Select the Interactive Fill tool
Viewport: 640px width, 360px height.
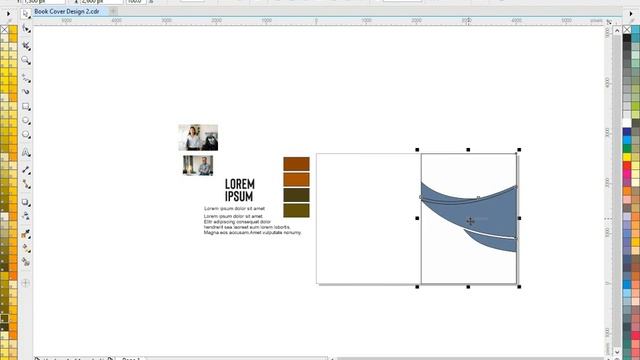[x=26, y=248]
